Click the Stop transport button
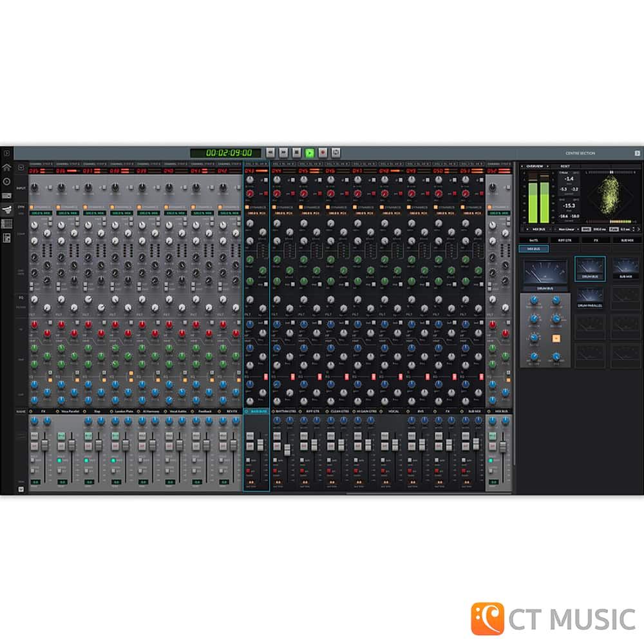Viewport: 644px width, 644px height. (x=296, y=153)
